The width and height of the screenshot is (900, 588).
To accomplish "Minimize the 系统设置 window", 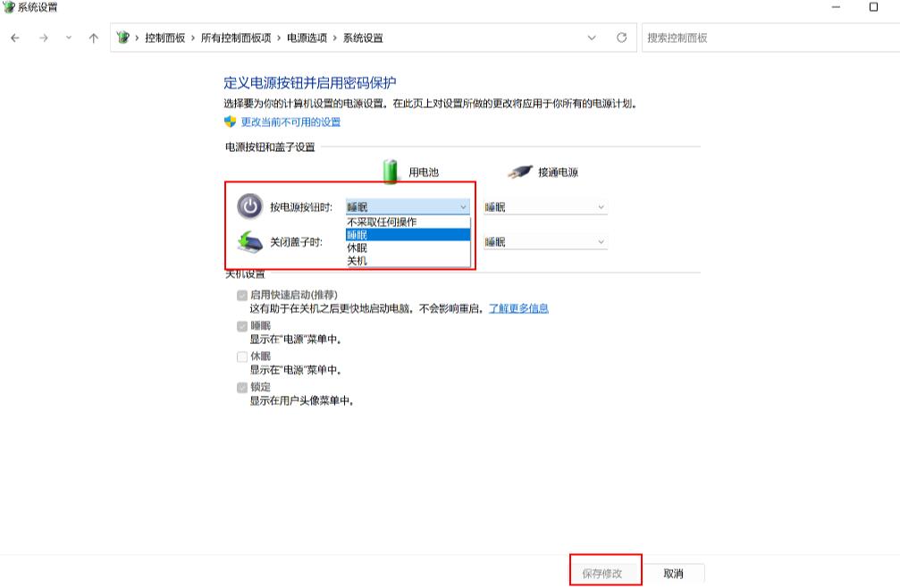I will point(836,7).
